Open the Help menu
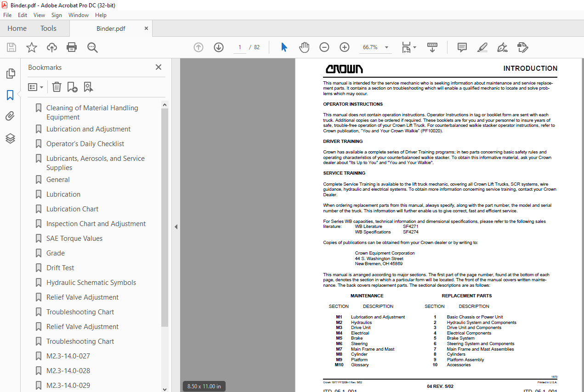Screen dimensions: 584x392 coord(101,15)
